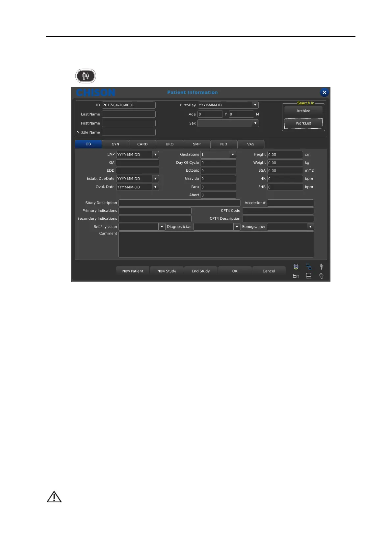Click the Day Of Cycle field
392x554 pixels.
218,163
